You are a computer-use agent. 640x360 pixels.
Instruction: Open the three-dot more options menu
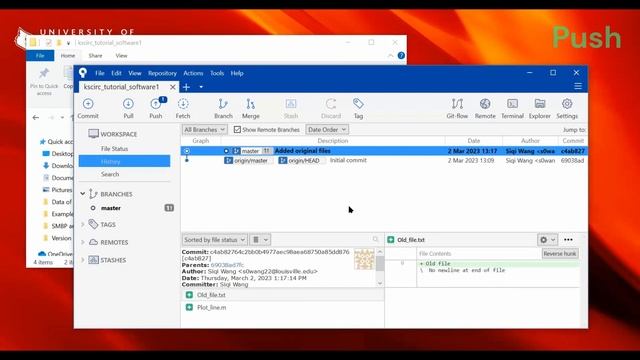(568, 240)
